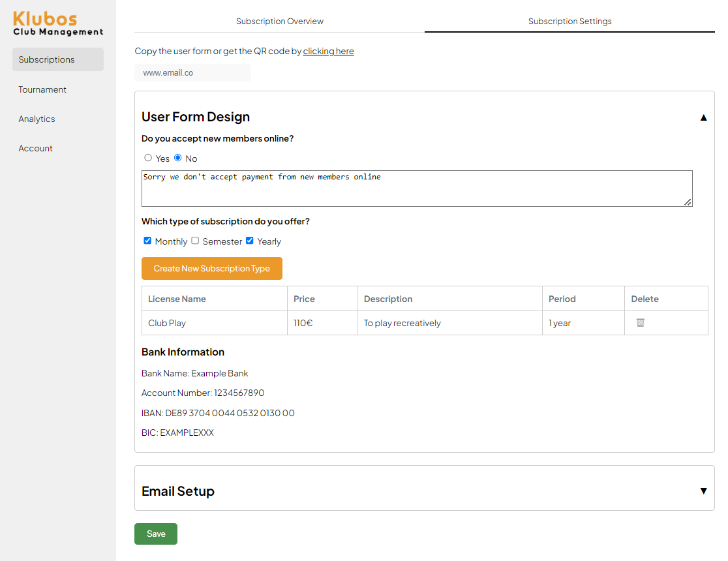
Task: Click the 'Account Number: 1234567890' line
Action: click(x=203, y=393)
